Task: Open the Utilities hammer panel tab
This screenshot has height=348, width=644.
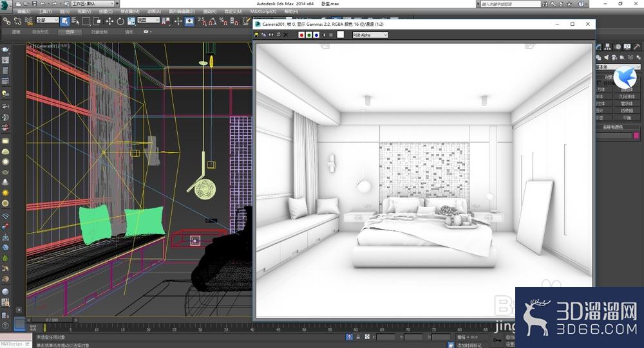Action: [x=637, y=47]
